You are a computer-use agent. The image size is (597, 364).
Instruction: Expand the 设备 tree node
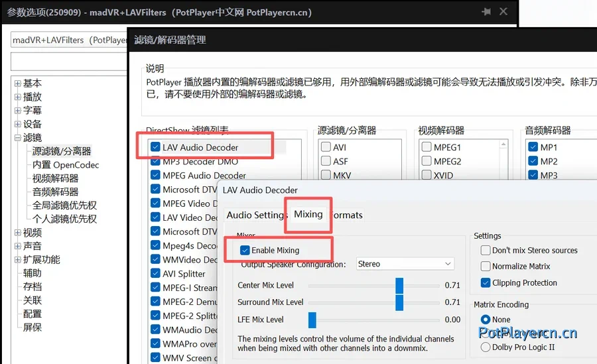coord(17,124)
